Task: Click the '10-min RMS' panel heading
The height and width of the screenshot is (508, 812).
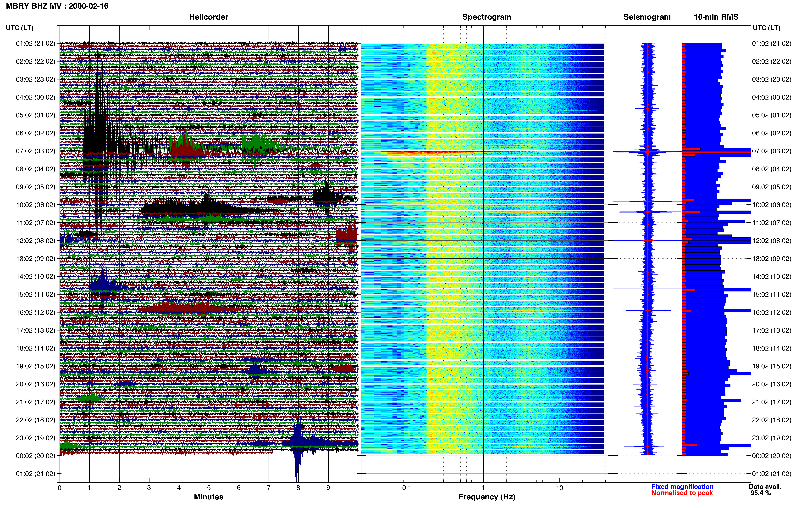Action: (x=716, y=17)
